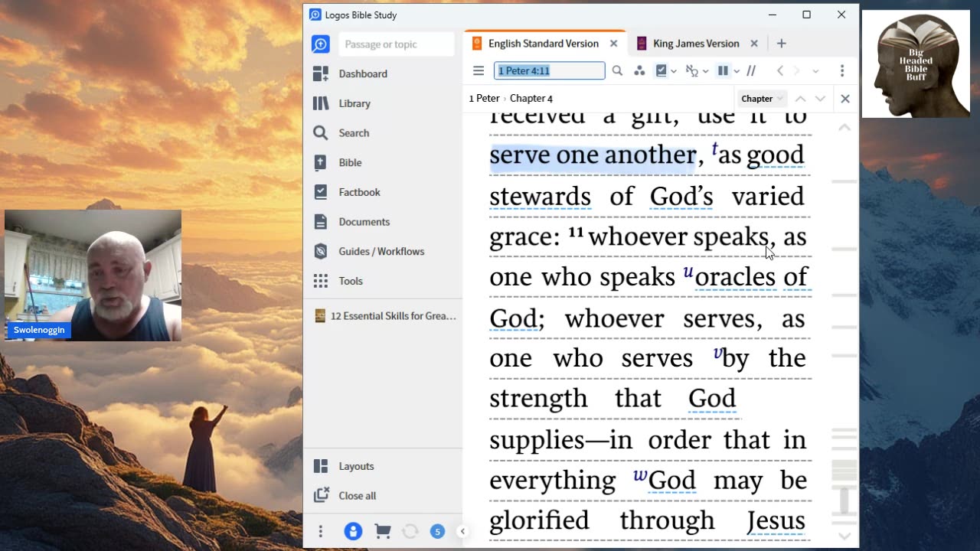Screen dimensions: 980x551
Task: Toggle the parallel columns view icon
Action: [723, 70]
